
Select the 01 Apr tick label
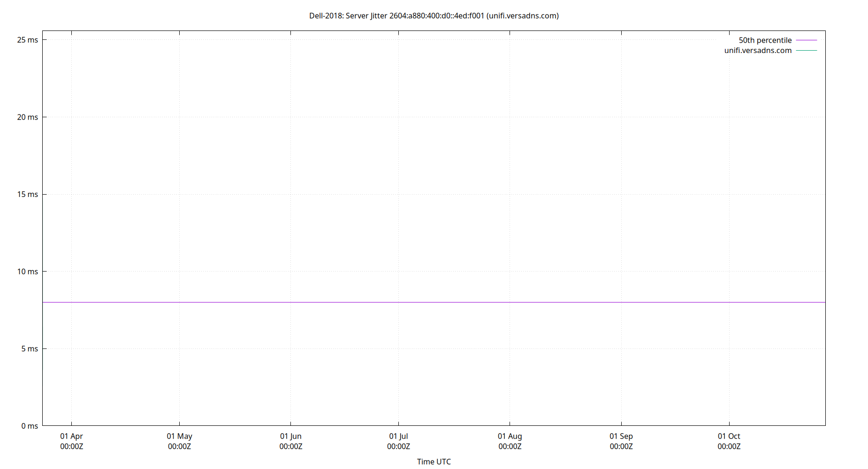[x=71, y=436]
